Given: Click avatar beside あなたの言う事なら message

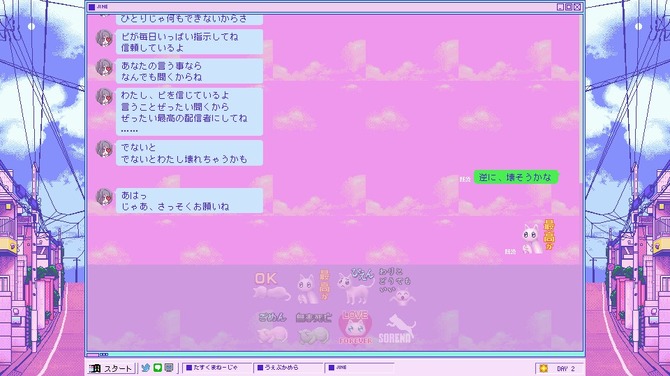Looking at the screenshot, I should 104,68.
